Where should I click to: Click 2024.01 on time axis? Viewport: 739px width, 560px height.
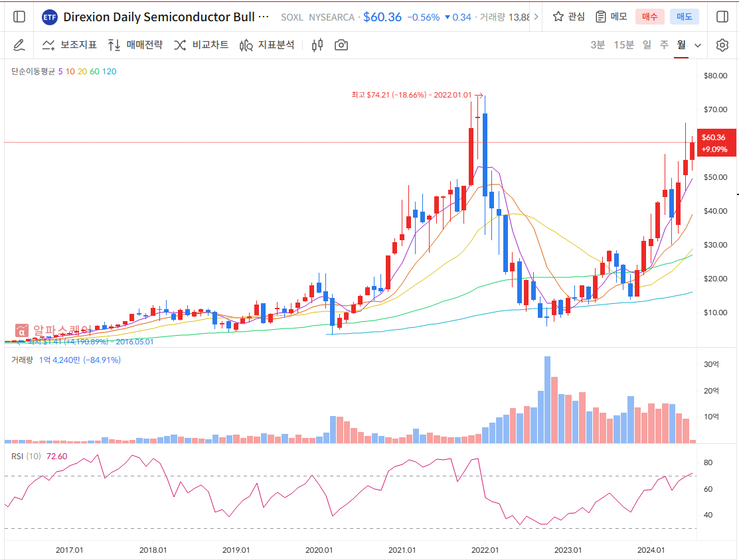[651, 549]
